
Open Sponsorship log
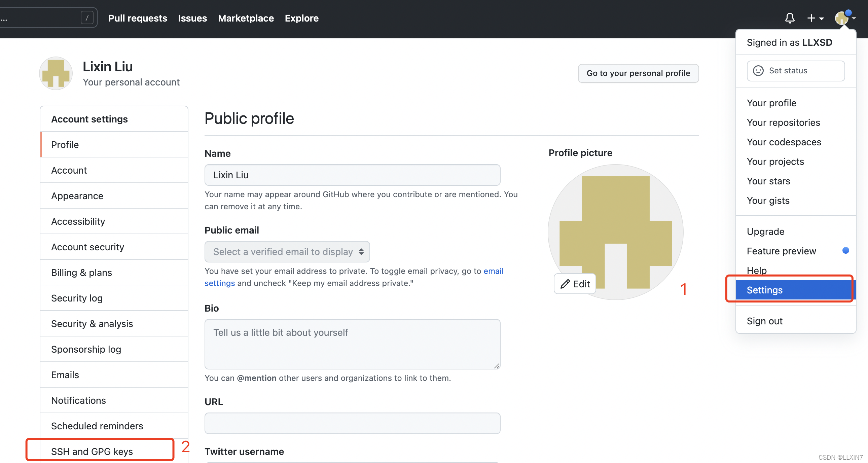pyautogui.click(x=114, y=350)
